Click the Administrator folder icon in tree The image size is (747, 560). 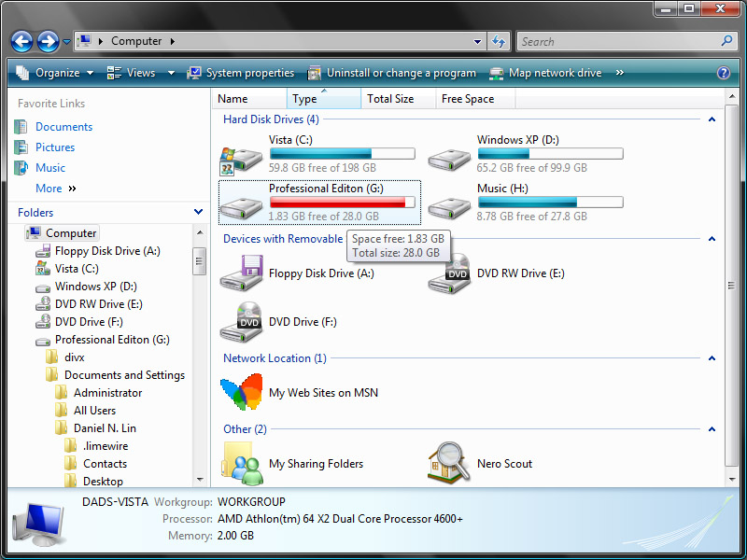tap(61, 392)
